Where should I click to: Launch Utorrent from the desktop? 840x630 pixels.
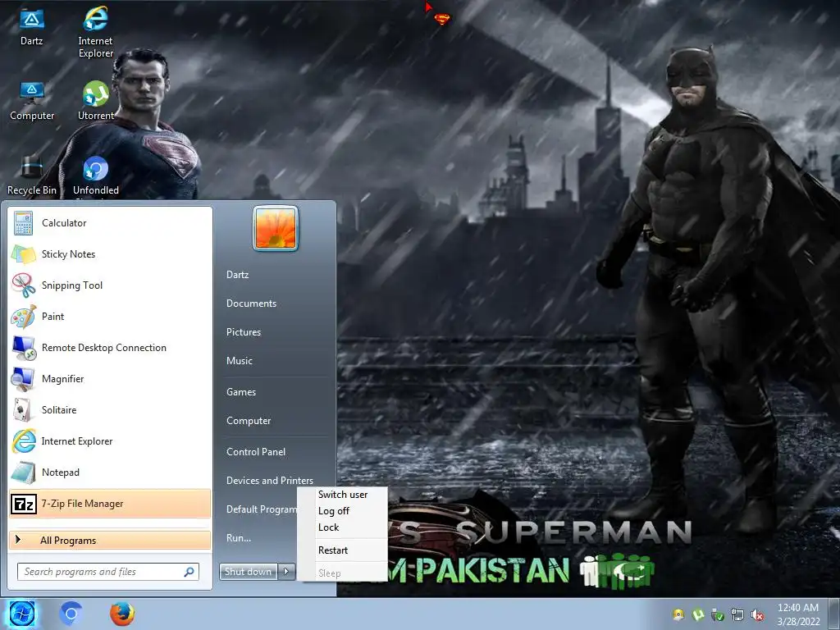coord(95,102)
